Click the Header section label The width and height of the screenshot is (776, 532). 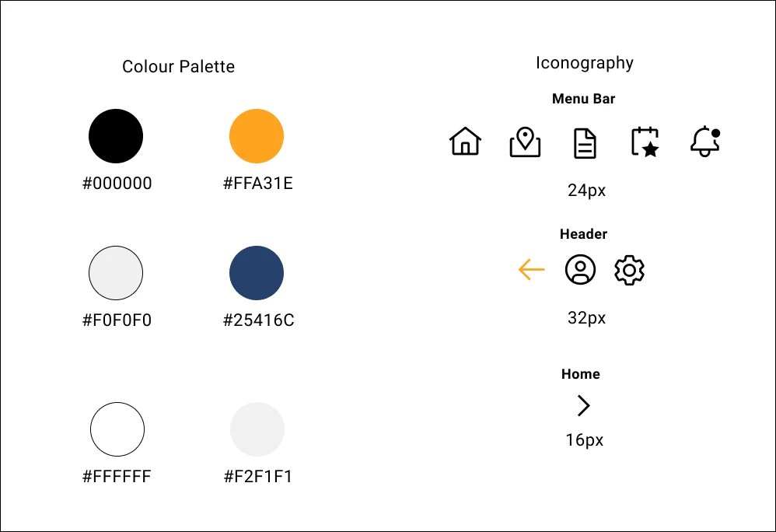pos(583,234)
